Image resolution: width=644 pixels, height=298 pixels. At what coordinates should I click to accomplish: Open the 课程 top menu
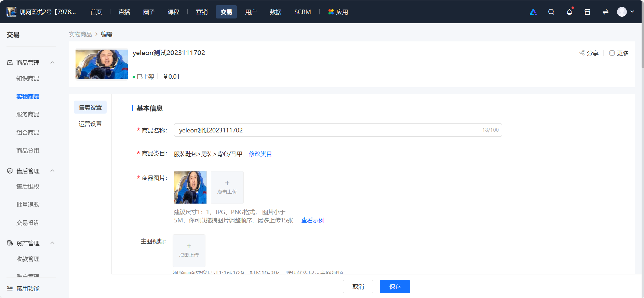(174, 12)
